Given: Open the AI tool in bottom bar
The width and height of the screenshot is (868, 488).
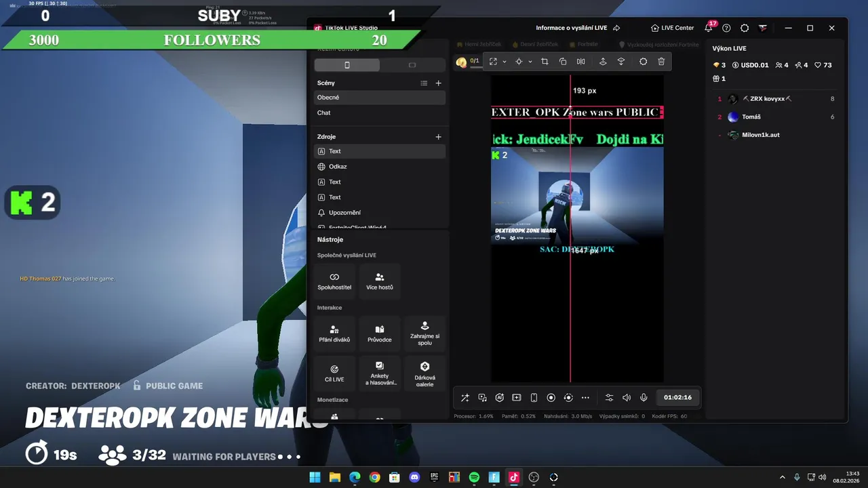Looking at the screenshot, I should [500, 398].
